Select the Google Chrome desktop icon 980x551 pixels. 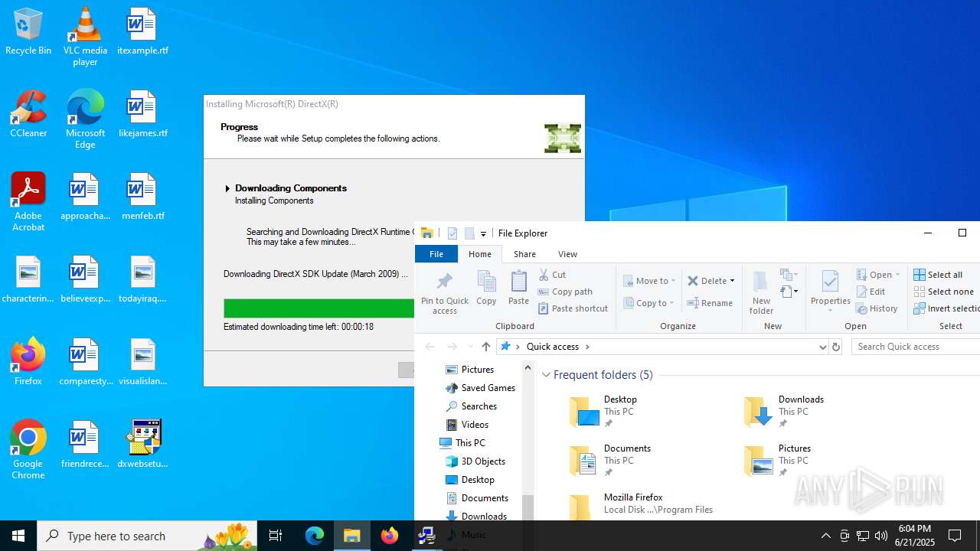tap(28, 450)
